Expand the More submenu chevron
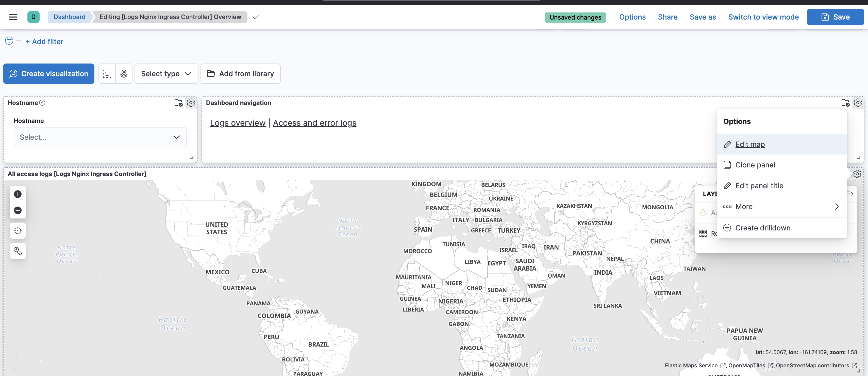 pos(837,206)
